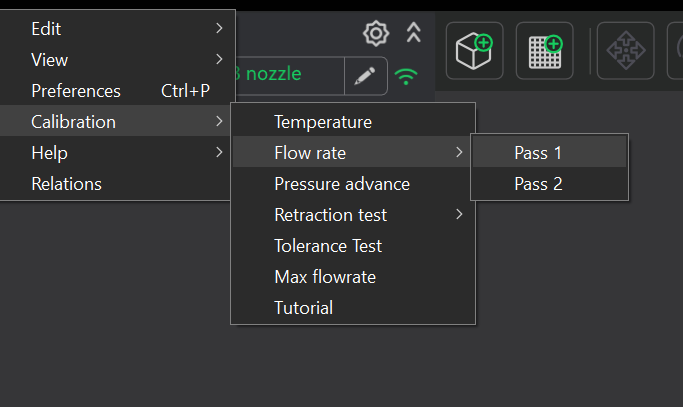
Task: Click the Add plate grid icon
Action: [545, 51]
